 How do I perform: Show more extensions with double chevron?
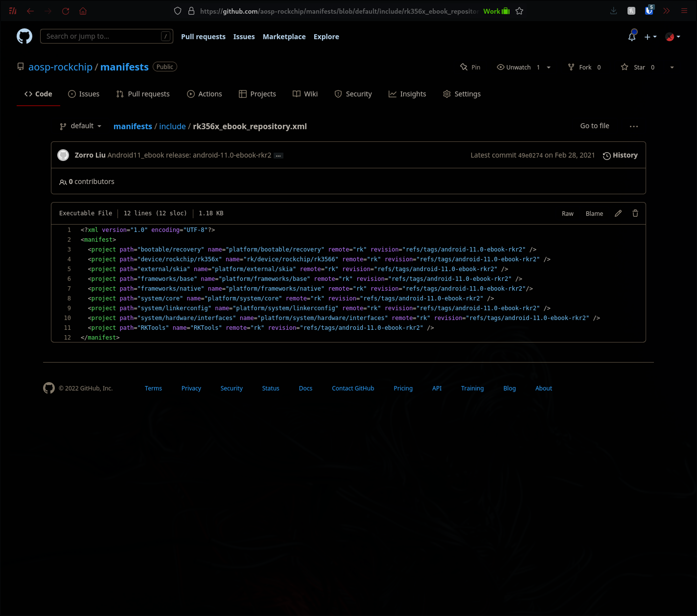[666, 11]
